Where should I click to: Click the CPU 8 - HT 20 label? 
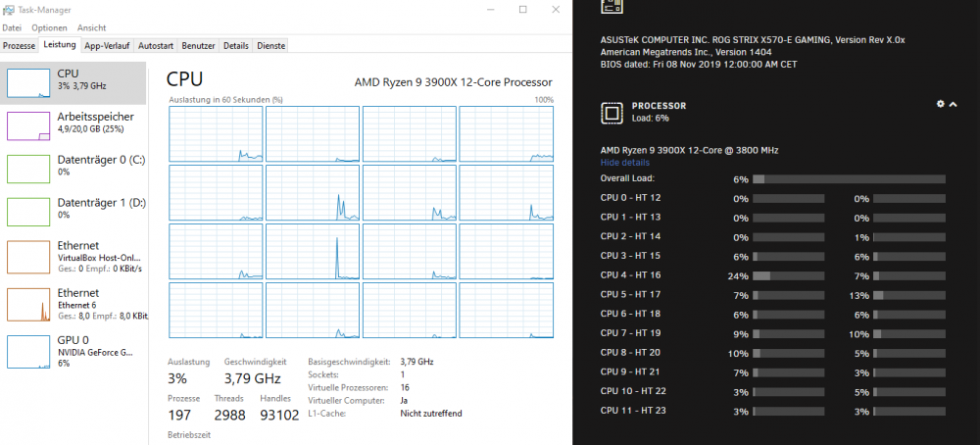coord(630,353)
